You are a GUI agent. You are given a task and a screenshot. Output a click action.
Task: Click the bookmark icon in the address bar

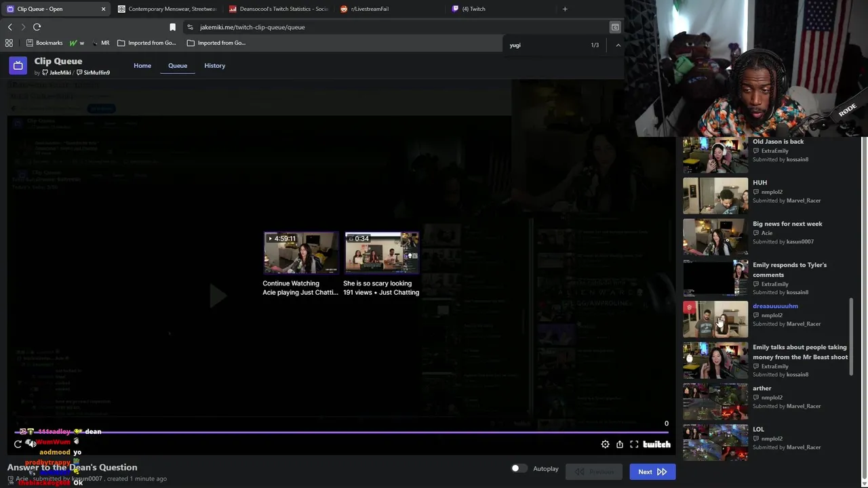[x=172, y=27]
